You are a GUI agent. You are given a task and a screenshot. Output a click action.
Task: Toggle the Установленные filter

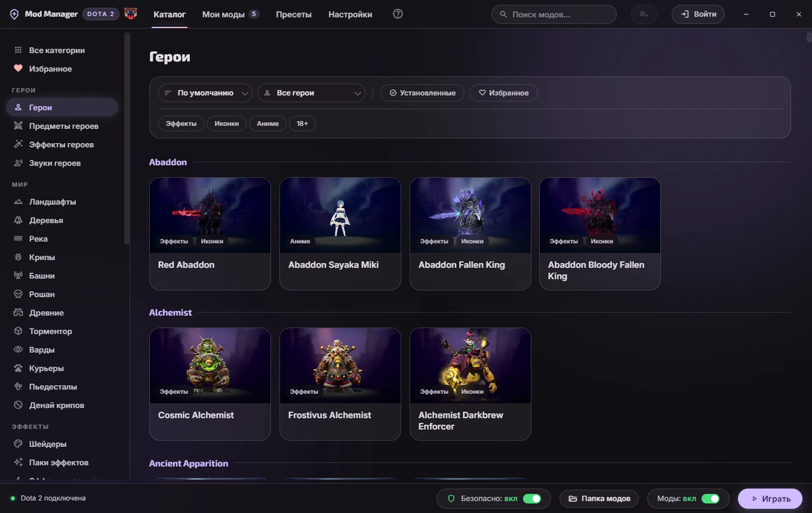422,93
